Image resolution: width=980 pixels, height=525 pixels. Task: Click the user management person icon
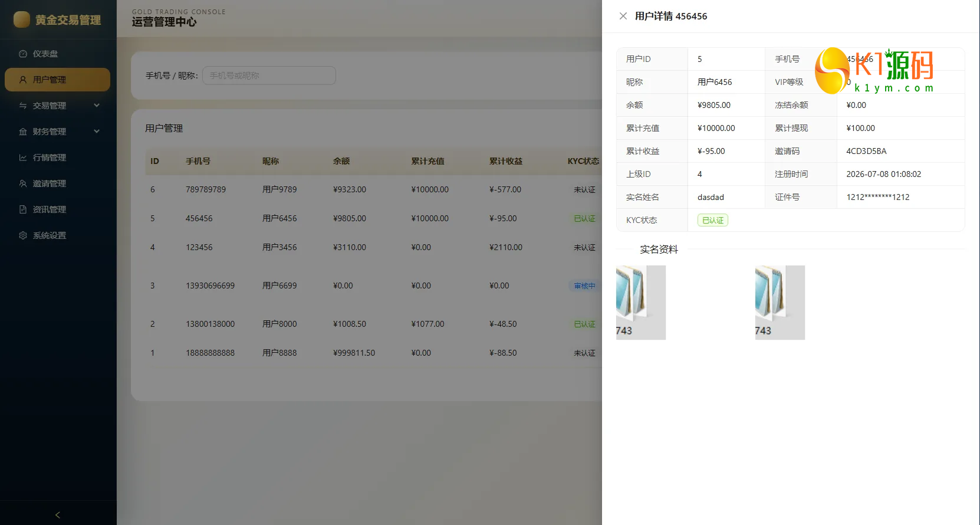23,80
